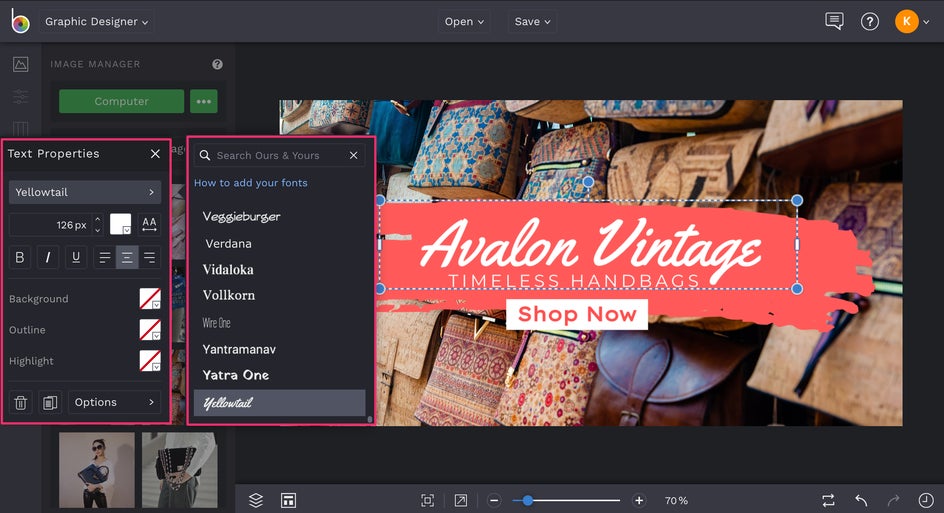Delete the text with trash icon
This screenshot has height=513, width=944.
pos(20,402)
